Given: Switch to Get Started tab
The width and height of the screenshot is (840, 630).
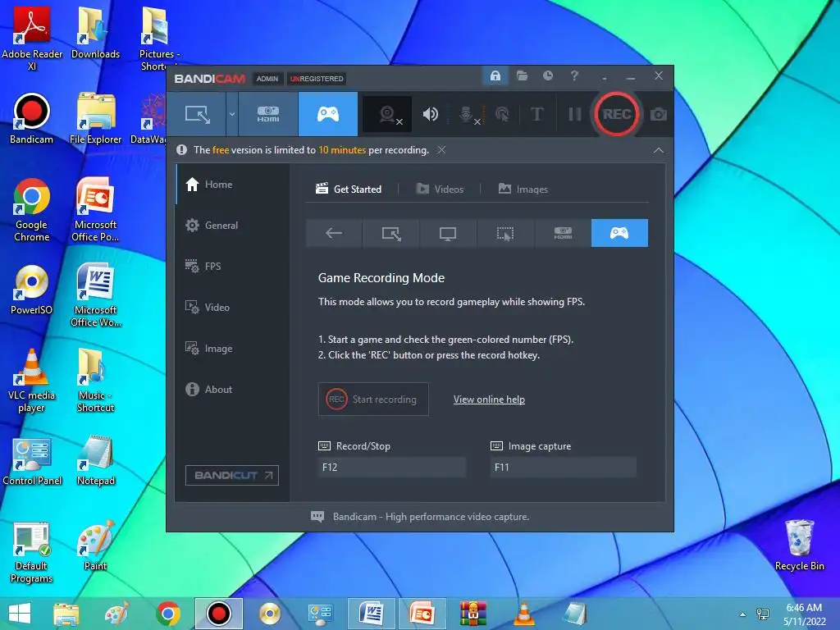Looking at the screenshot, I should coord(349,189).
